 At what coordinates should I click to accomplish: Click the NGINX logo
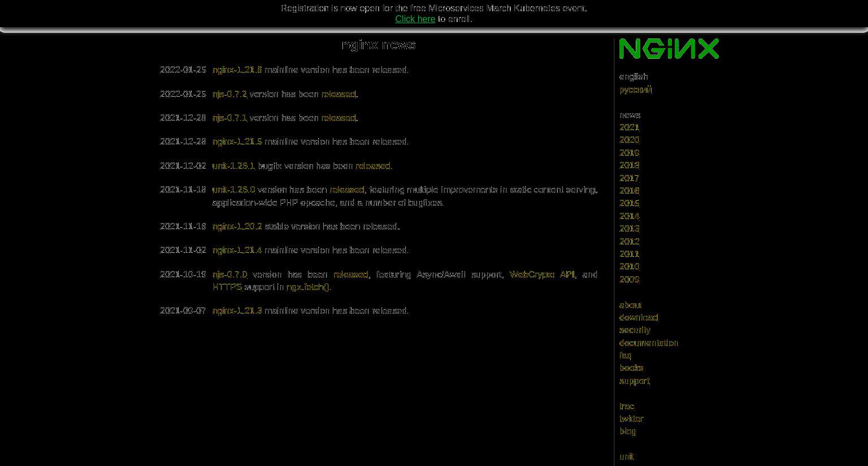(669, 49)
